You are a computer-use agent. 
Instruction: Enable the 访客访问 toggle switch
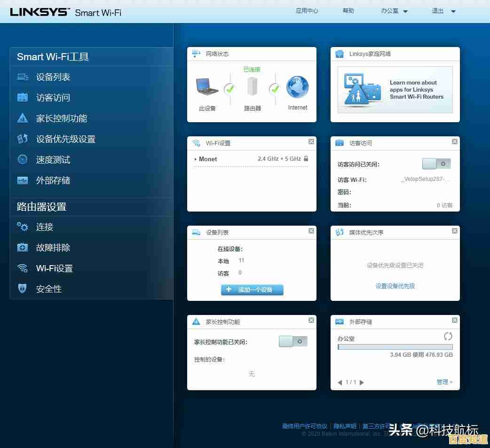(437, 163)
